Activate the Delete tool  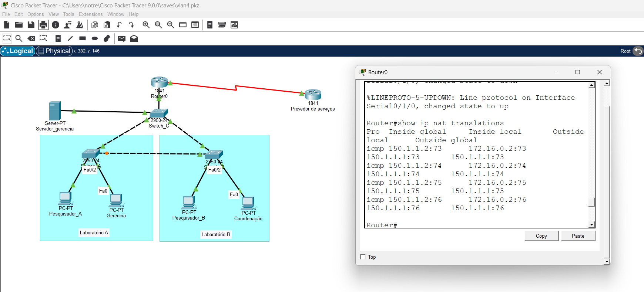pyautogui.click(x=31, y=38)
